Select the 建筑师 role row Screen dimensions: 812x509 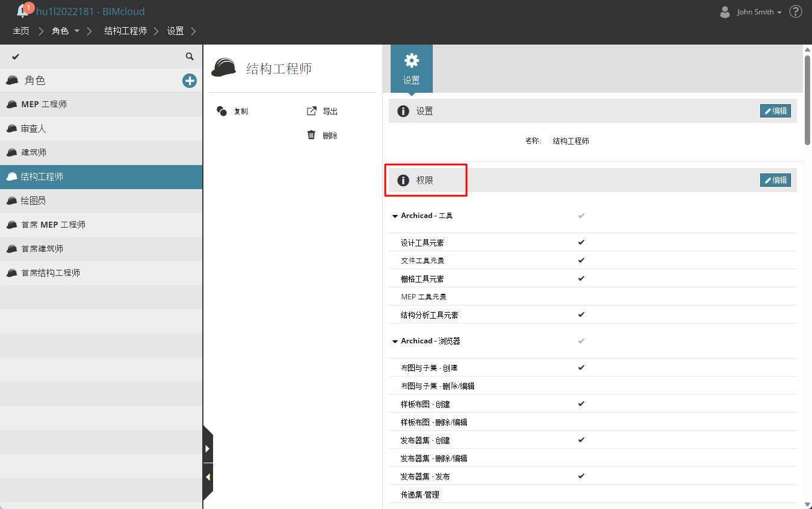(x=101, y=152)
